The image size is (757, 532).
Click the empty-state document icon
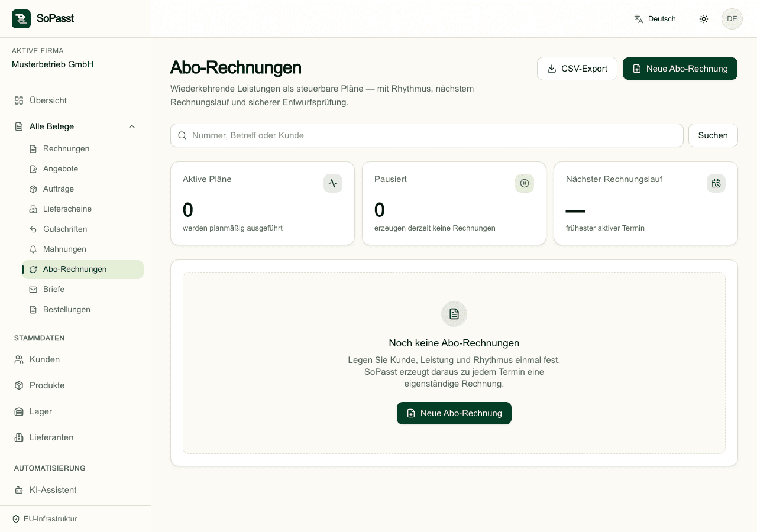(x=454, y=314)
